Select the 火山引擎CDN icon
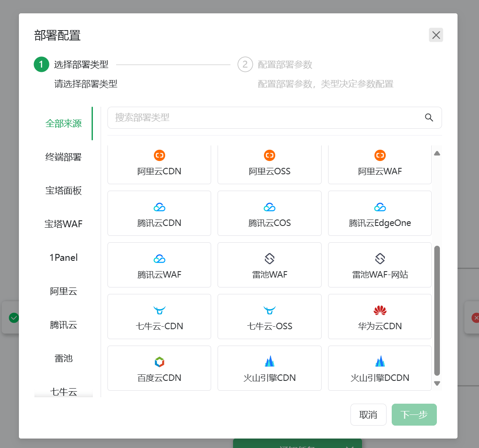 270,361
